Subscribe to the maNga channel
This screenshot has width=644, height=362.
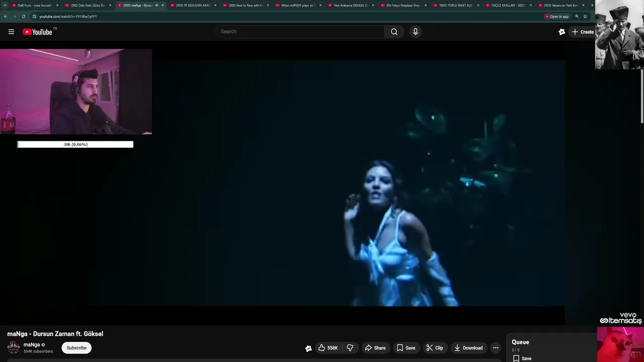(x=76, y=348)
